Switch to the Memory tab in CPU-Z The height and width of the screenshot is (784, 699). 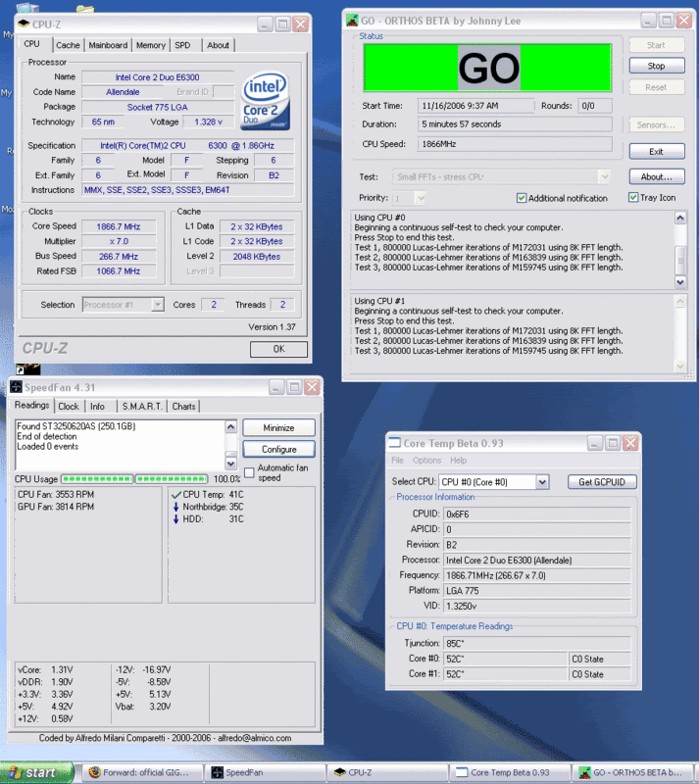151,45
